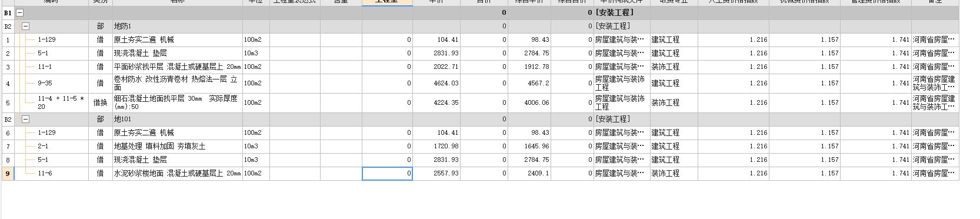Click composite price 98.43 in row 1
Image resolution: width=980 pixels, height=219 pixels.
pos(540,40)
